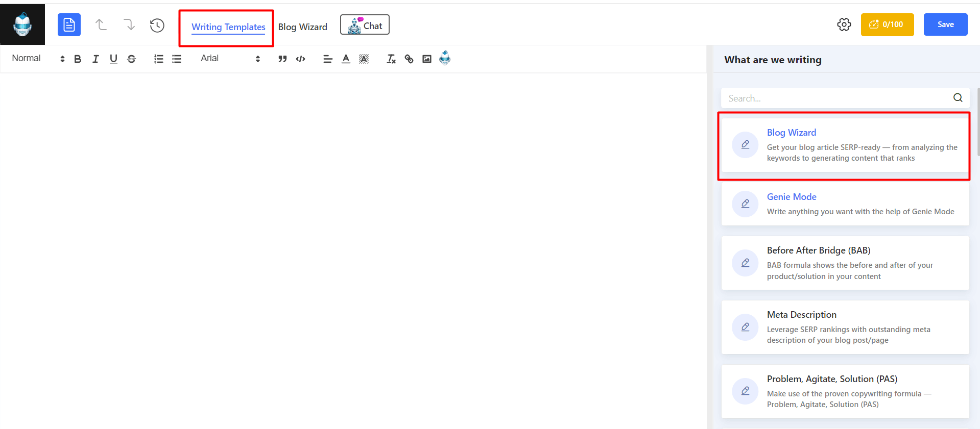Viewport: 980px width, 429px height.
Task: Open the blue document icon
Action: coord(69,24)
